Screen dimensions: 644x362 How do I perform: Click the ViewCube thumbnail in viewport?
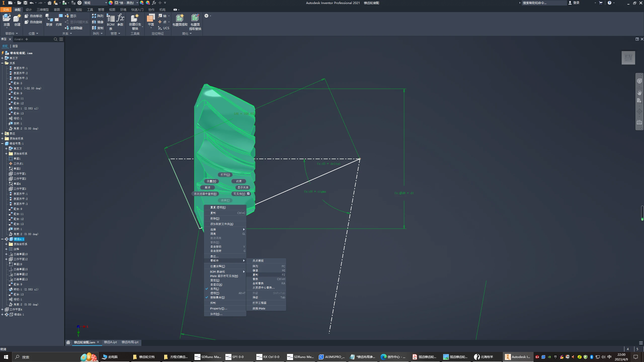pyautogui.click(x=628, y=58)
